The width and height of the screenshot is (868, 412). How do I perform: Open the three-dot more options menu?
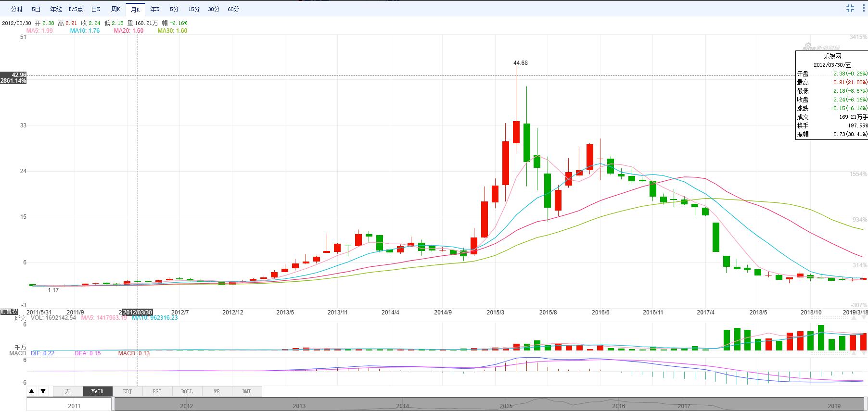point(863,8)
